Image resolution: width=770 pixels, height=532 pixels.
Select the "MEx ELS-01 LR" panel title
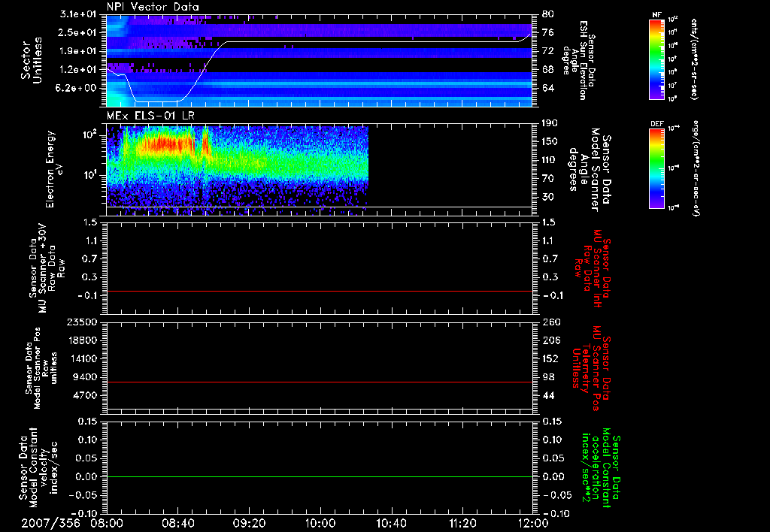point(149,116)
